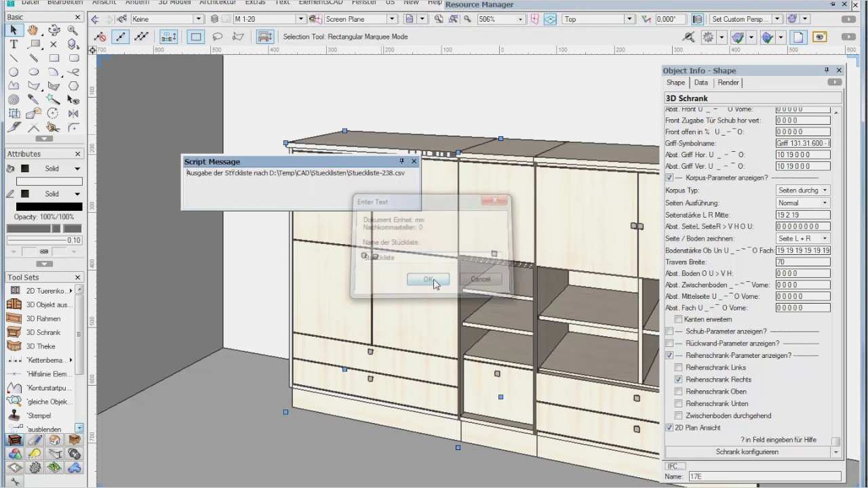Enable the Reihenschrank Links checkbox
Screen dimensions: 868x488
click(678, 367)
